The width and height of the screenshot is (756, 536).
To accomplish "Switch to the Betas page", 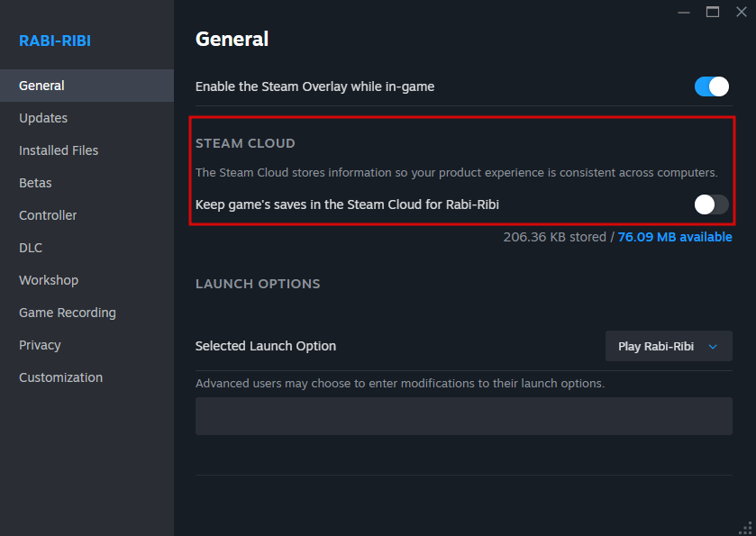I will [x=35, y=183].
